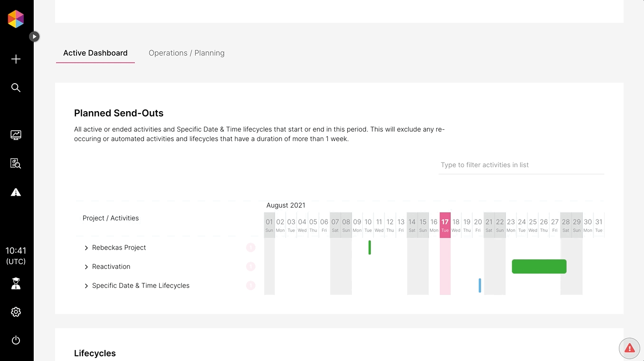Expand Specific Date & Time Lifecycles row
Image resolution: width=644 pixels, height=361 pixels.
click(86, 286)
